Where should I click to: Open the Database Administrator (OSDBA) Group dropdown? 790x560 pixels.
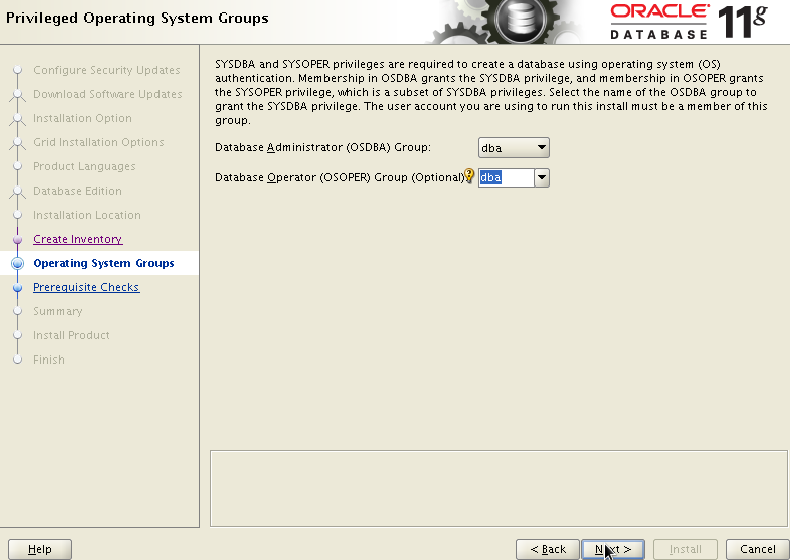513,148
